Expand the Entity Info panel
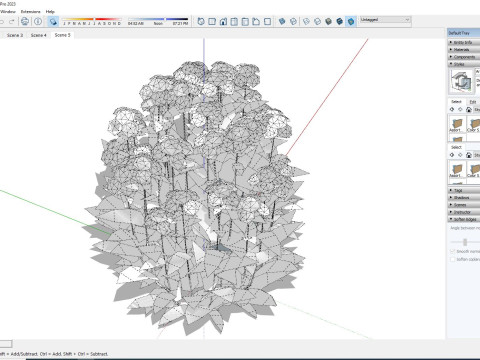480x360 pixels. [x=464, y=42]
